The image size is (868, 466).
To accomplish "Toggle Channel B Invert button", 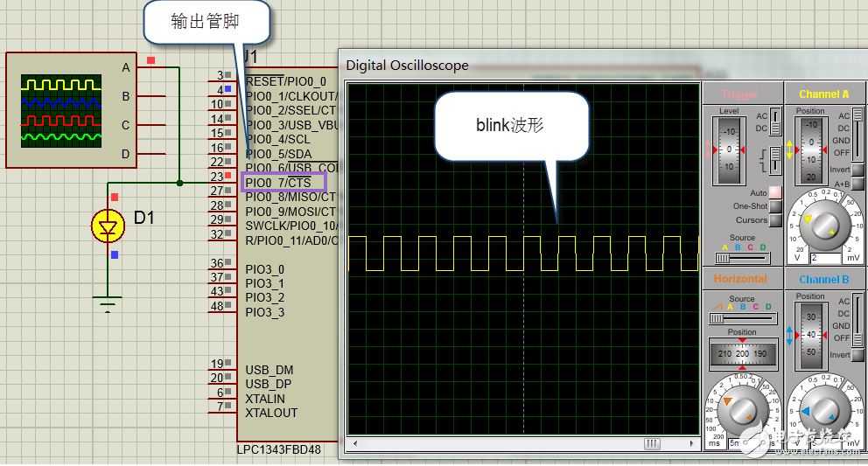I will [x=858, y=355].
